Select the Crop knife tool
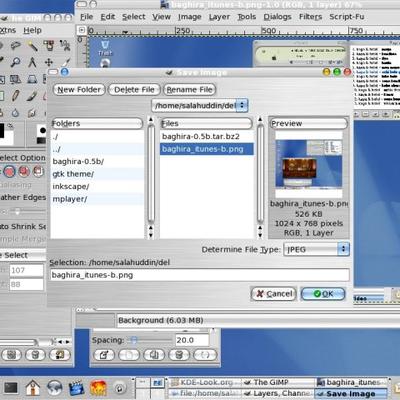This screenshot has height=400, width=400. 66,62
